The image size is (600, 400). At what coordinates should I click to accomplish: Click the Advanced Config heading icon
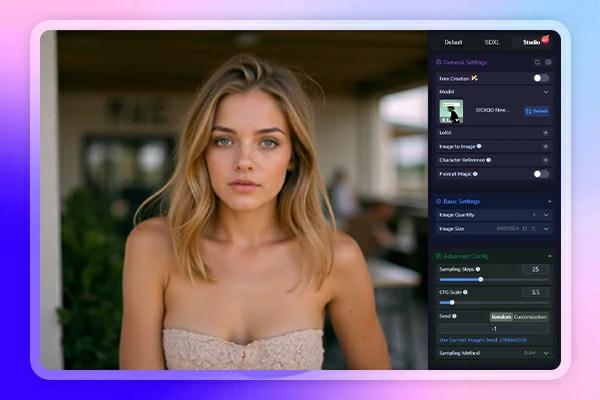[x=439, y=256]
